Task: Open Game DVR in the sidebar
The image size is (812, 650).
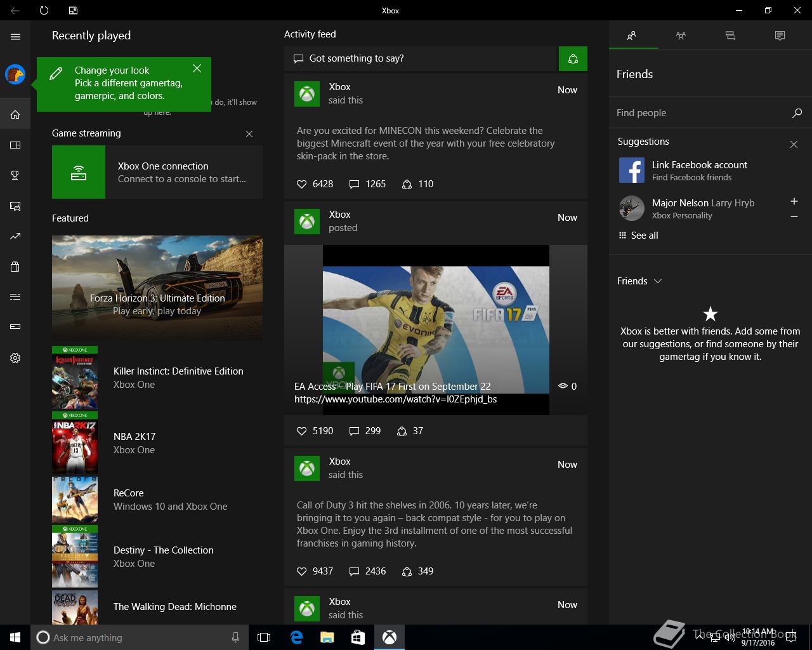Action: coord(15,206)
